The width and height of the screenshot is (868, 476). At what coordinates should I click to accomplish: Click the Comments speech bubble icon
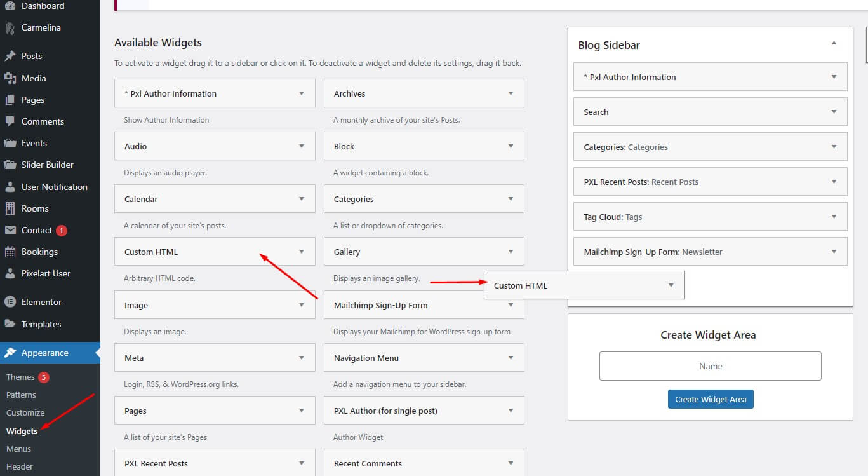[10, 121]
